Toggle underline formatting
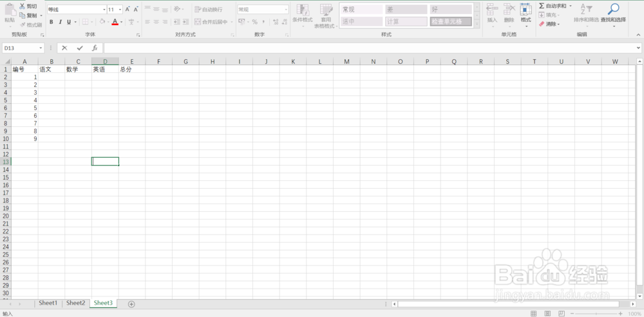This screenshot has height=317, width=644. pos(69,22)
